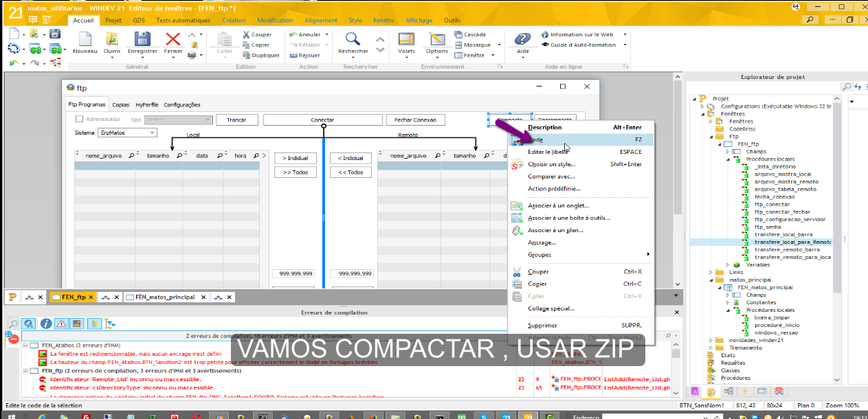Click the red Fermer X icon
Viewport: 868px width, 419px height.
coord(173,38)
